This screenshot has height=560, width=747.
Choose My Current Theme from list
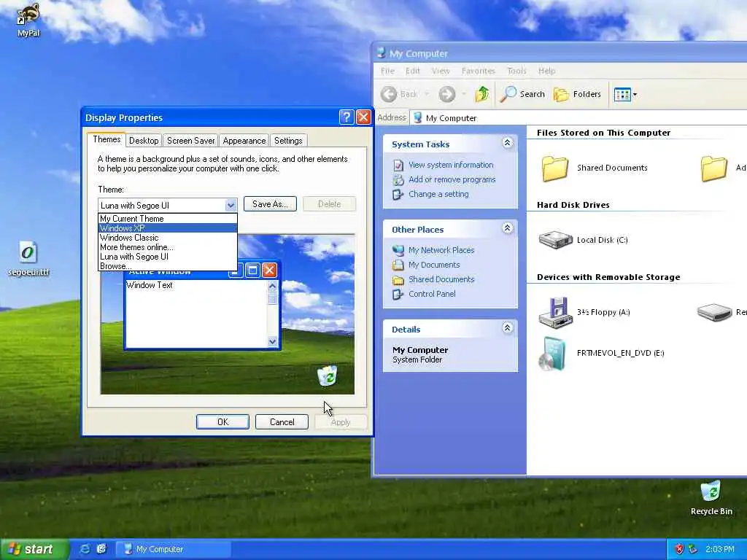[x=168, y=219]
